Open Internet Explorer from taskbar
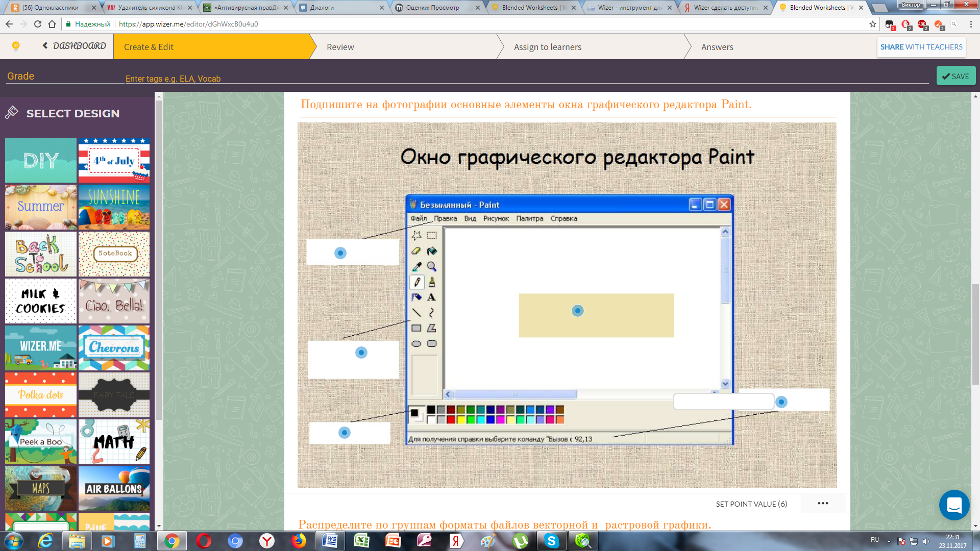This screenshot has width=980, height=551. [45, 541]
